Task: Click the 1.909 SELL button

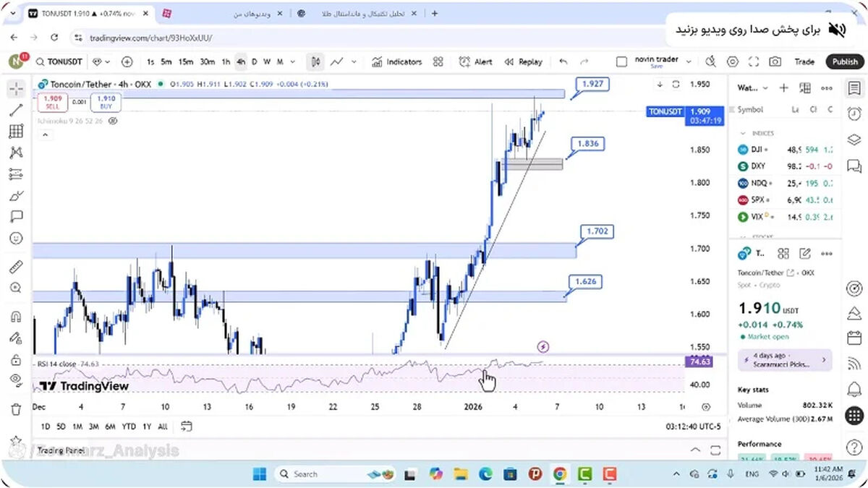Action: [x=51, y=101]
